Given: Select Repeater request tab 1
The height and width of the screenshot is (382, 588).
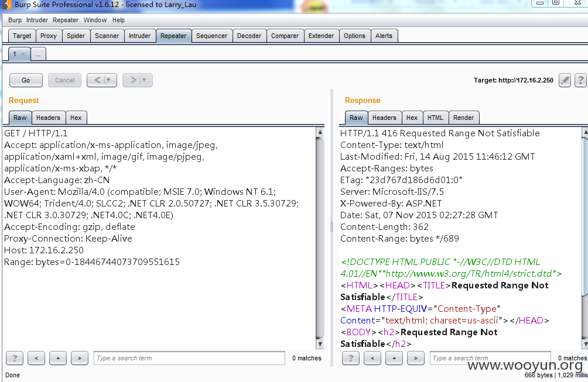Looking at the screenshot, I should click(x=15, y=54).
